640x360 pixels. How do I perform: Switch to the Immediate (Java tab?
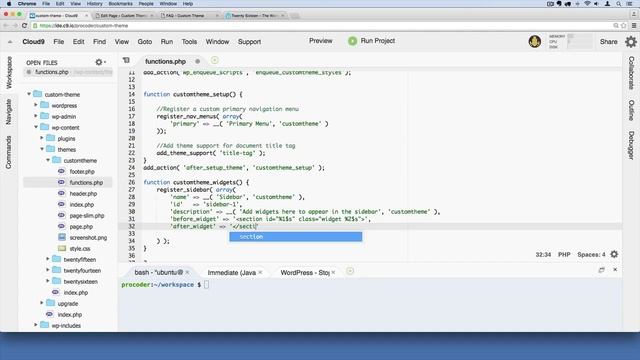(231, 272)
